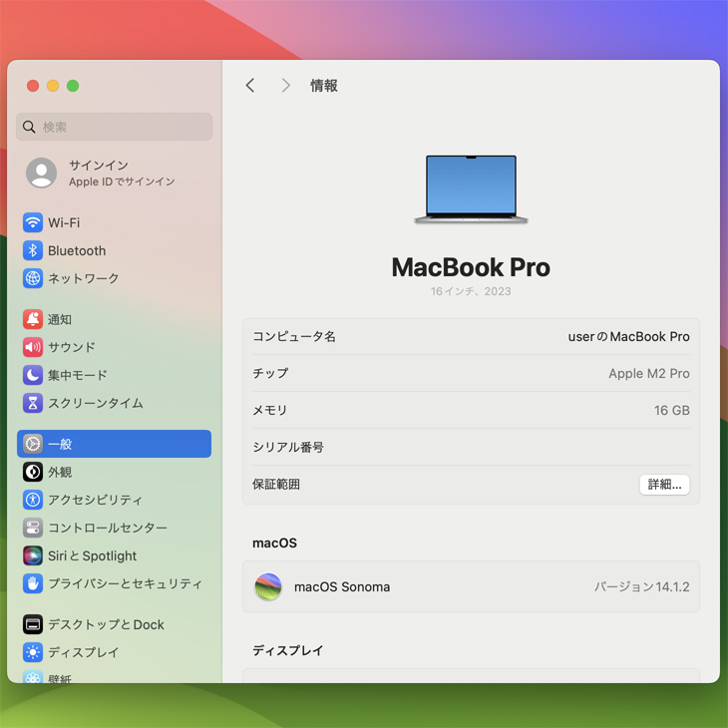This screenshot has width=728, height=728.
Task: Click the Wi-Fi icon in sidebar
Action: pyautogui.click(x=33, y=222)
